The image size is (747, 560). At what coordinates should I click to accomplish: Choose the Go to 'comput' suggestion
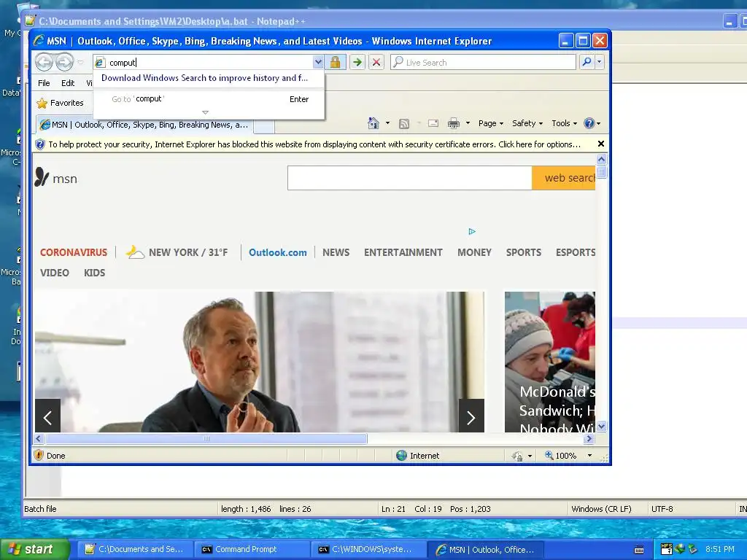tap(209, 99)
